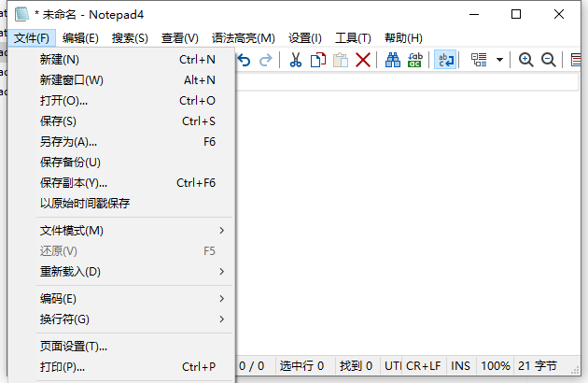
Task: Open Find with the binoculars icon
Action: point(393,60)
